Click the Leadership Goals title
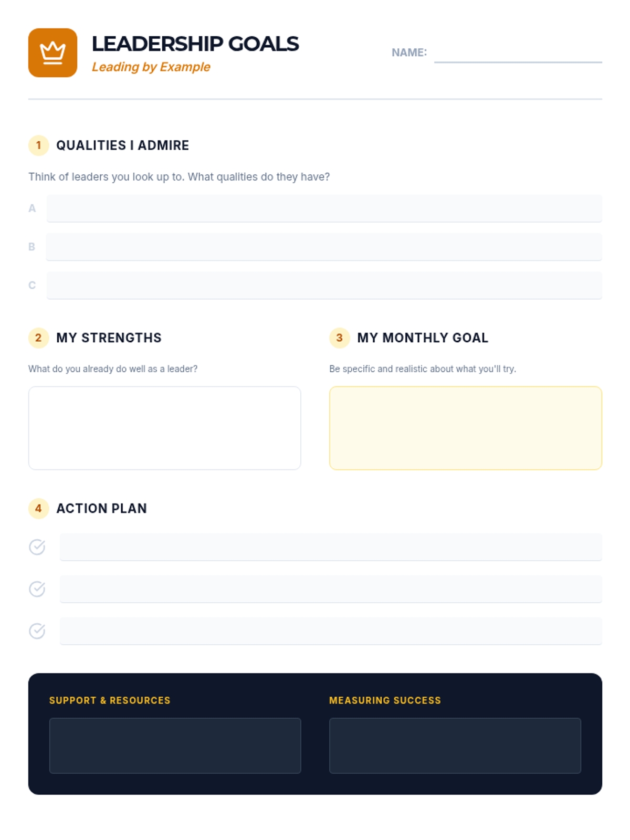Viewport: 630px width, 840px height. pos(195,44)
